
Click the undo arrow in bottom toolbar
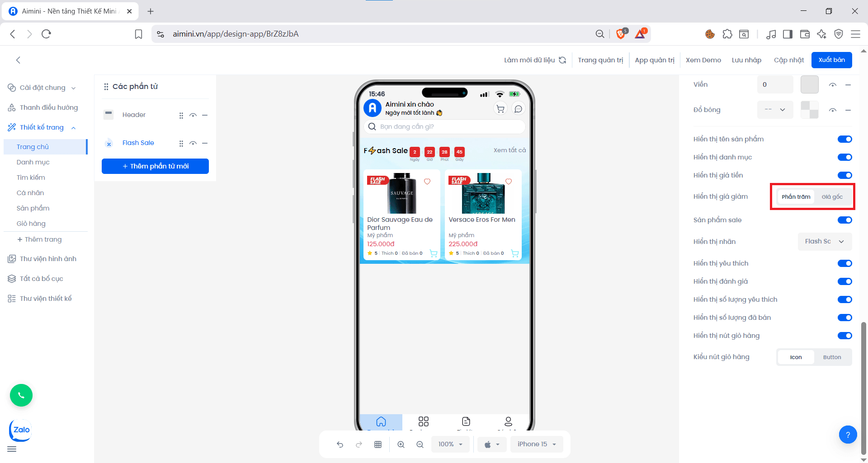pos(340,444)
